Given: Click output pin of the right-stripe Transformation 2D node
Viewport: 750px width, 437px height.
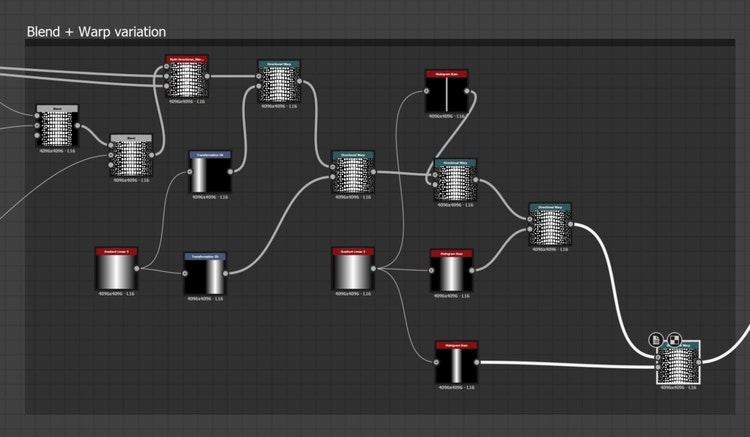Looking at the screenshot, I should 225,273.
